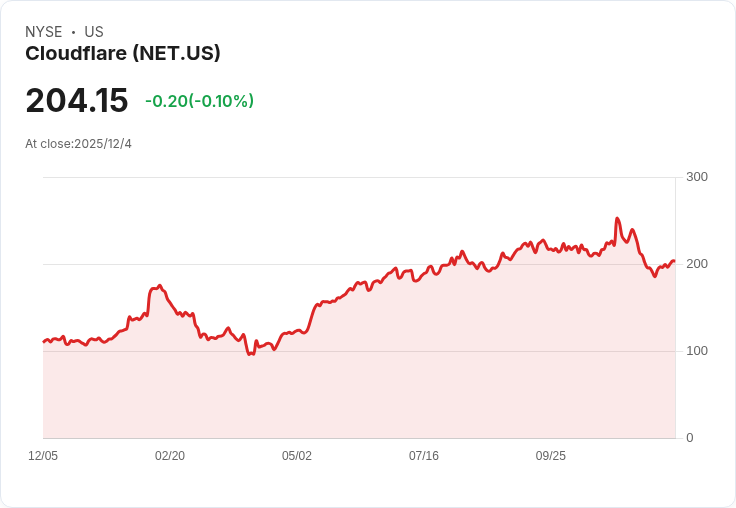
Task: Select the NYSE exchange label
Action: click(43, 32)
